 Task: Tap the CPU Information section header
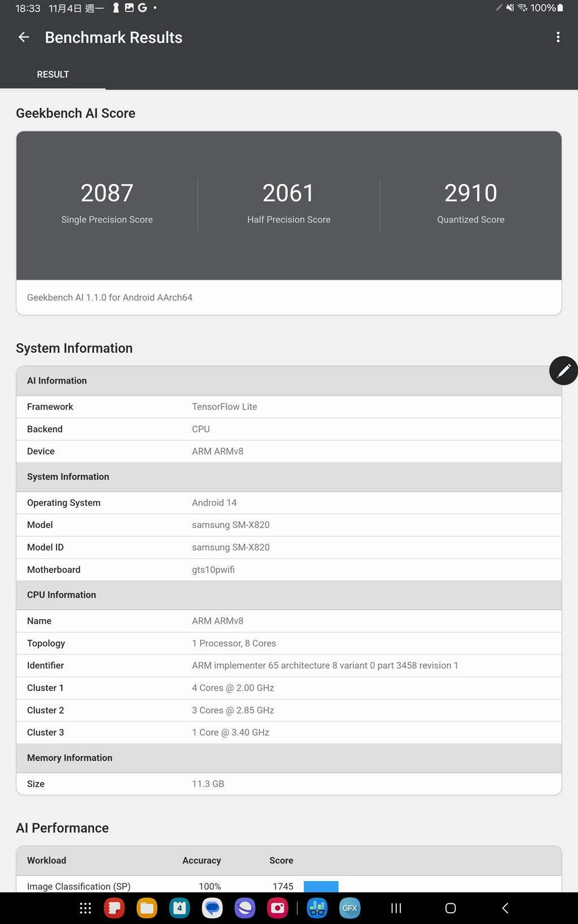289,595
